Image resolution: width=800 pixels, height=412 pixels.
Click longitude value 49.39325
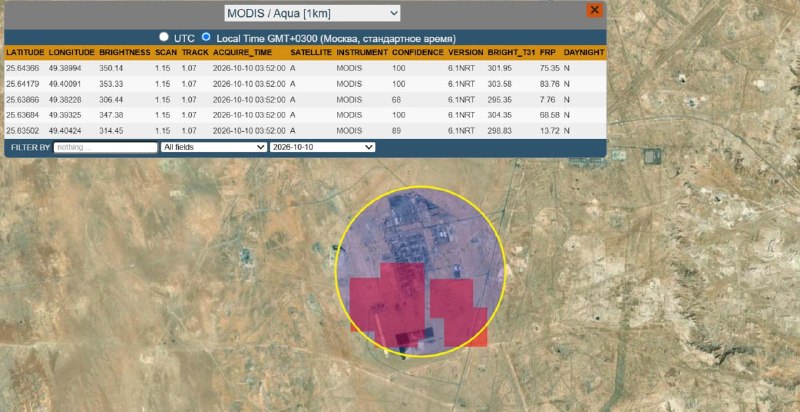click(65, 115)
